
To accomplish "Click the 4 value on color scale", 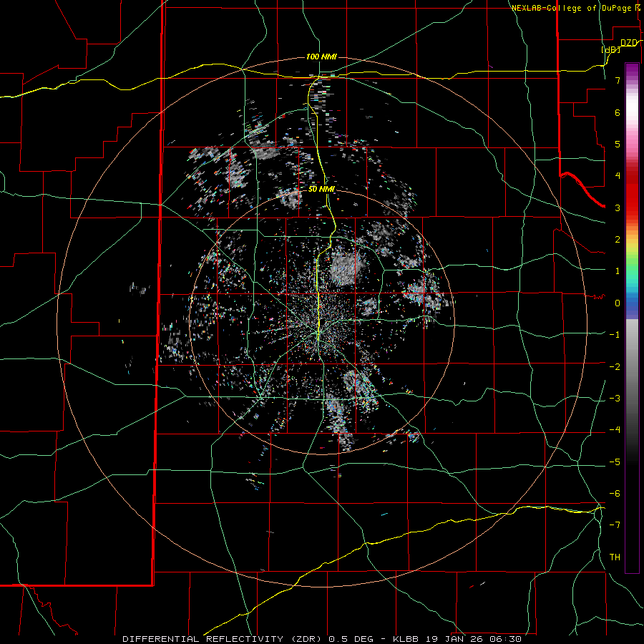I will coord(618,176).
